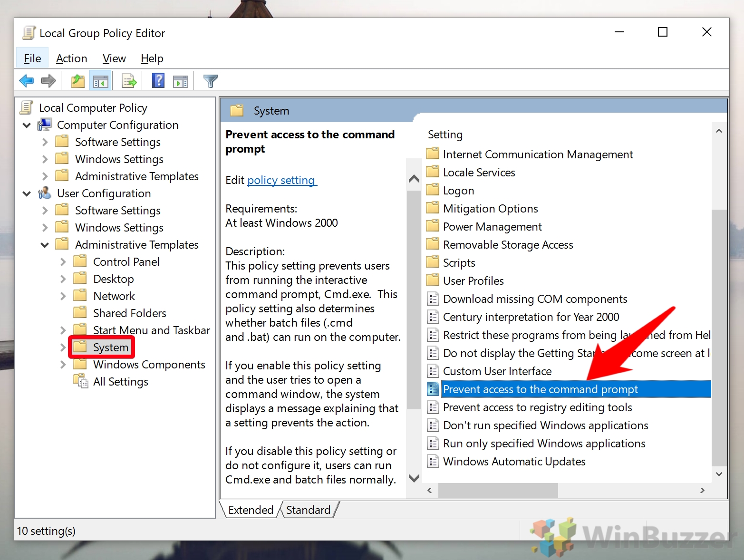This screenshot has width=744, height=560.
Task: Click the Filter toolbar icon
Action: [210, 80]
